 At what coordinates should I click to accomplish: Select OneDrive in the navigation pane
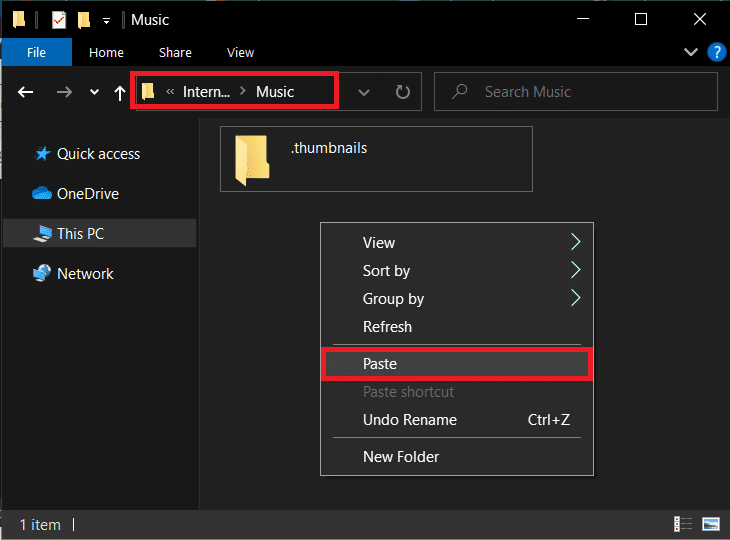click(87, 193)
